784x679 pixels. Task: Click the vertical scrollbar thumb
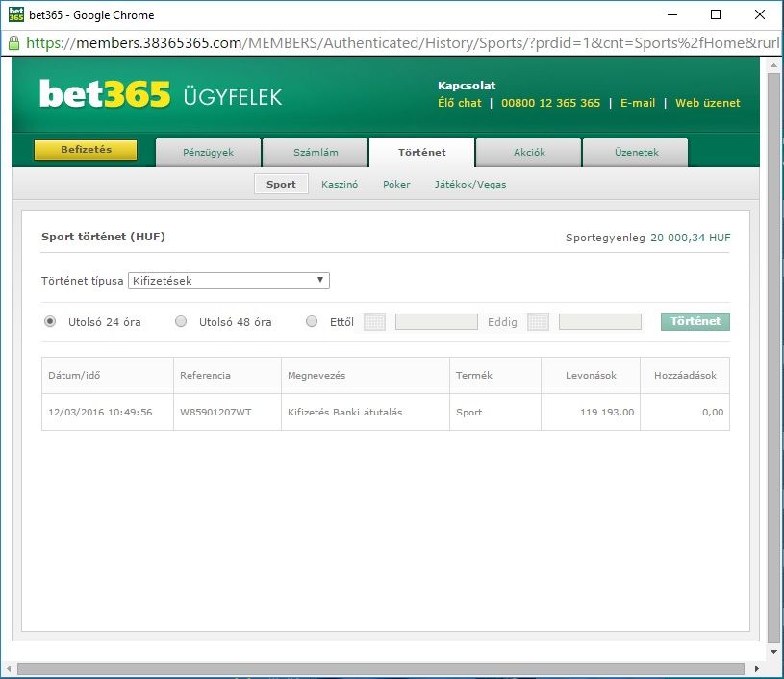[773, 358]
